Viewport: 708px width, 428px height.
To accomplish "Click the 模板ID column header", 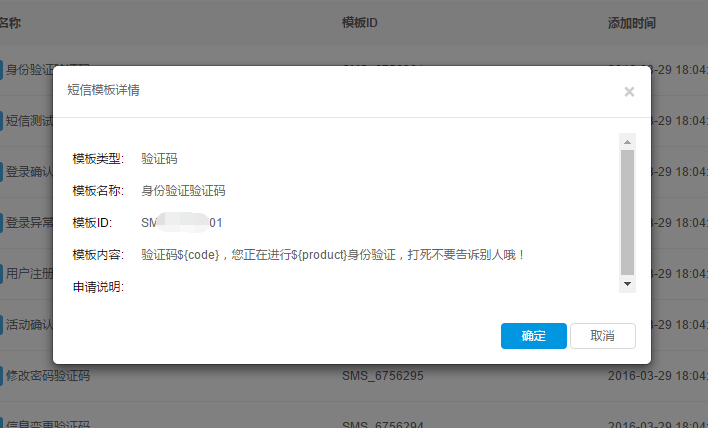I will coord(360,22).
